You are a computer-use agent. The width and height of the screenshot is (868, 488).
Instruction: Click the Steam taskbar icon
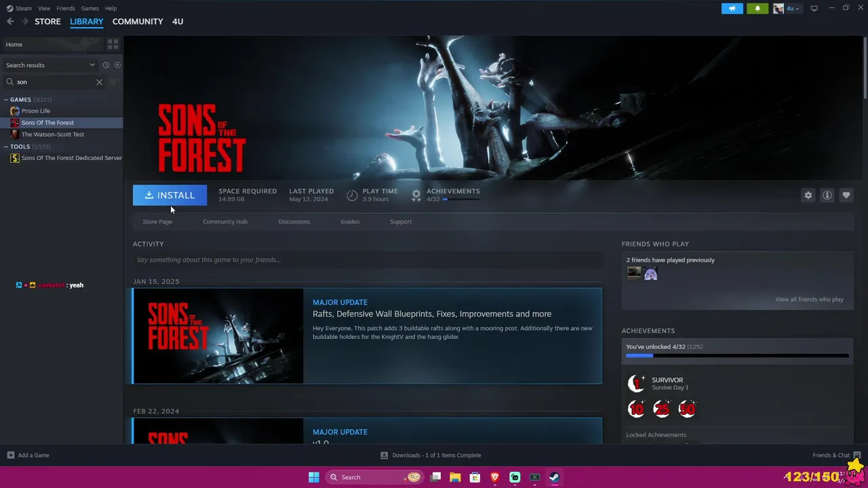point(554,477)
